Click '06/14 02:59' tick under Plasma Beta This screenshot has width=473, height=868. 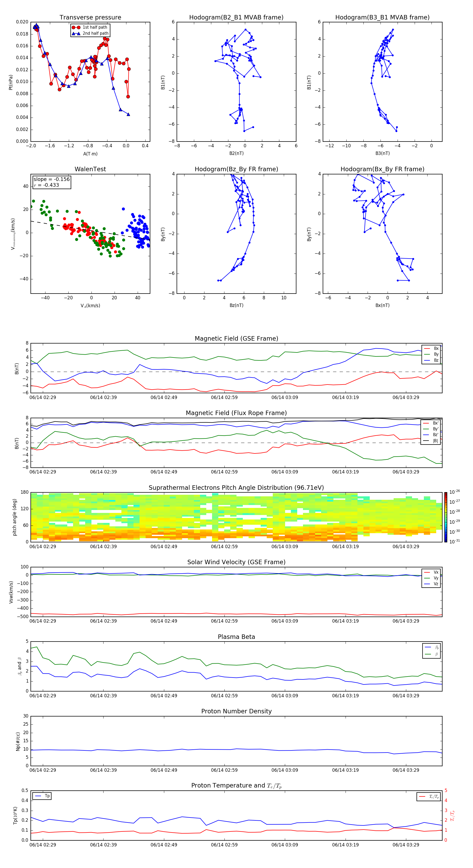coord(224,696)
